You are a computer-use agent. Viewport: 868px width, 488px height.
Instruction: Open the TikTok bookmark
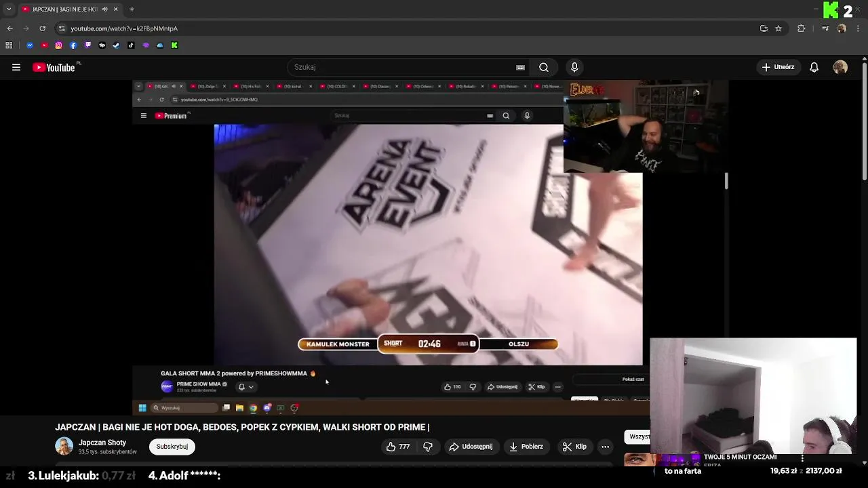[131, 45]
